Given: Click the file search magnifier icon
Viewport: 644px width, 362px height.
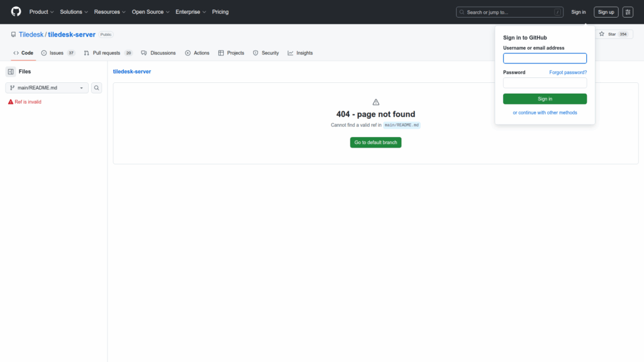Looking at the screenshot, I should tap(97, 88).
